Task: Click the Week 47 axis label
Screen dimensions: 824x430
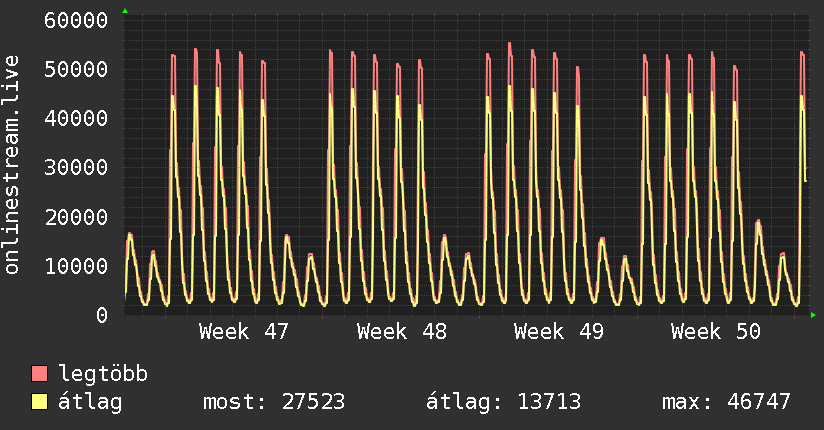Action: pyautogui.click(x=244, y=332)
